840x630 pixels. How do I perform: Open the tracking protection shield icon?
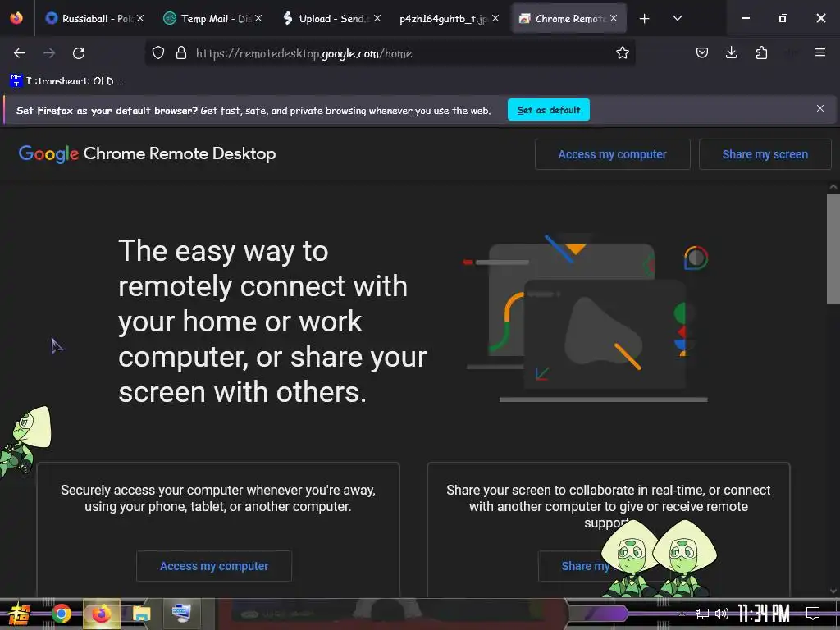coord(158,53)
